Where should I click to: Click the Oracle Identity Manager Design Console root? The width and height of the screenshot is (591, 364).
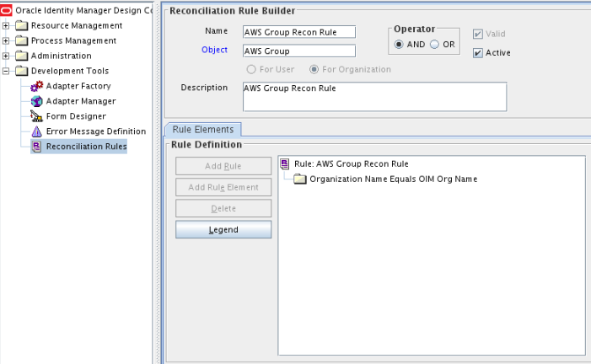83,10
